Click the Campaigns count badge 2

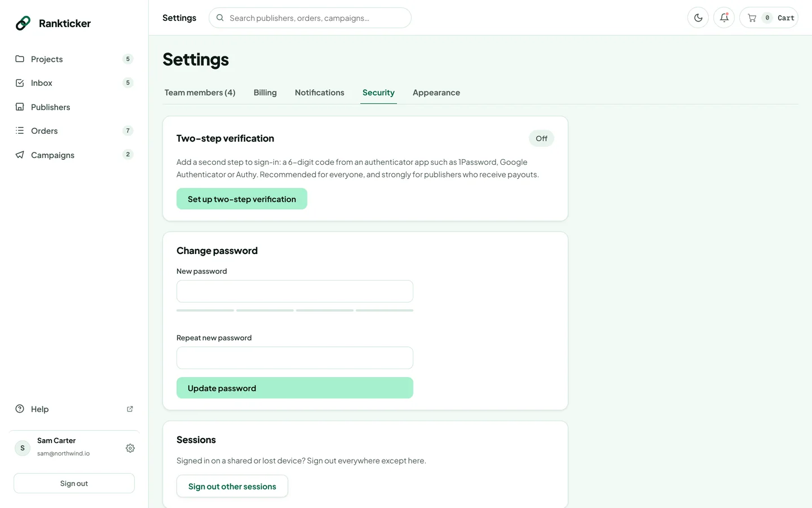tap(128, 154)
